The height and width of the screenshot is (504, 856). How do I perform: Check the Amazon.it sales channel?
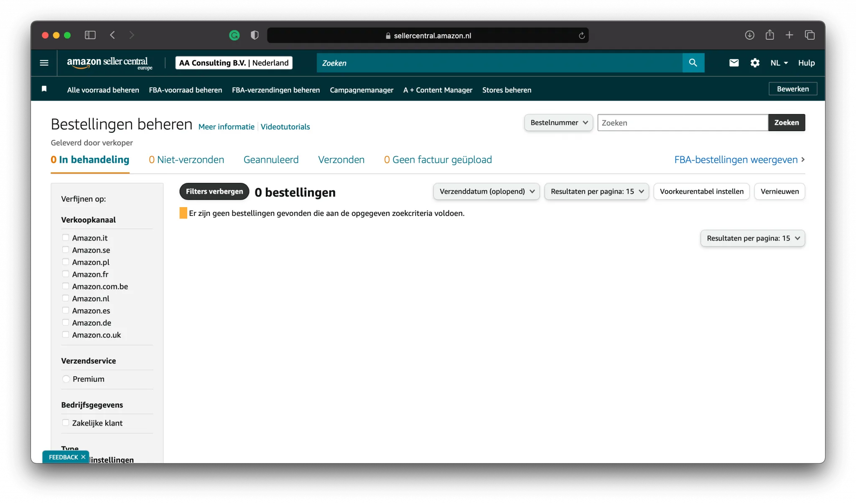tap(66, 238)
